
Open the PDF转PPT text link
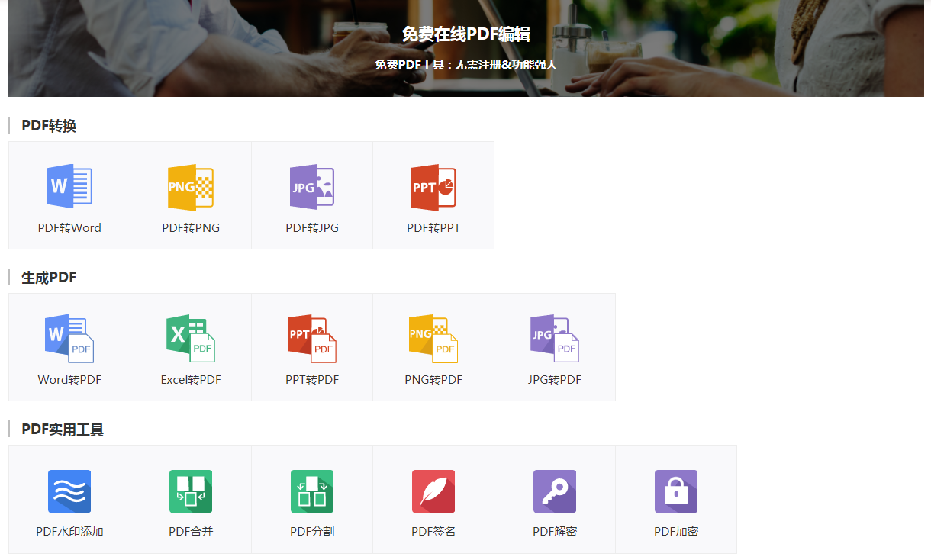click(433, 227)
